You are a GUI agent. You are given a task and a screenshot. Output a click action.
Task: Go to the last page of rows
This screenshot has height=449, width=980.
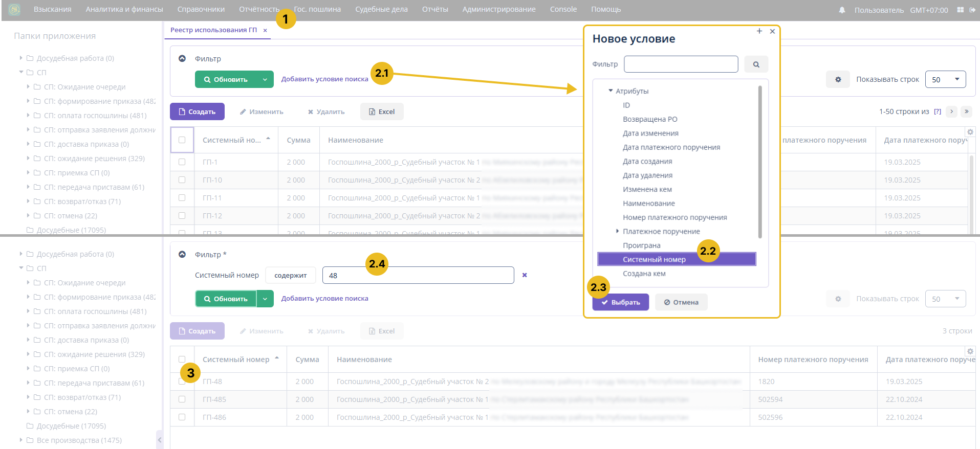click(966, 111)
